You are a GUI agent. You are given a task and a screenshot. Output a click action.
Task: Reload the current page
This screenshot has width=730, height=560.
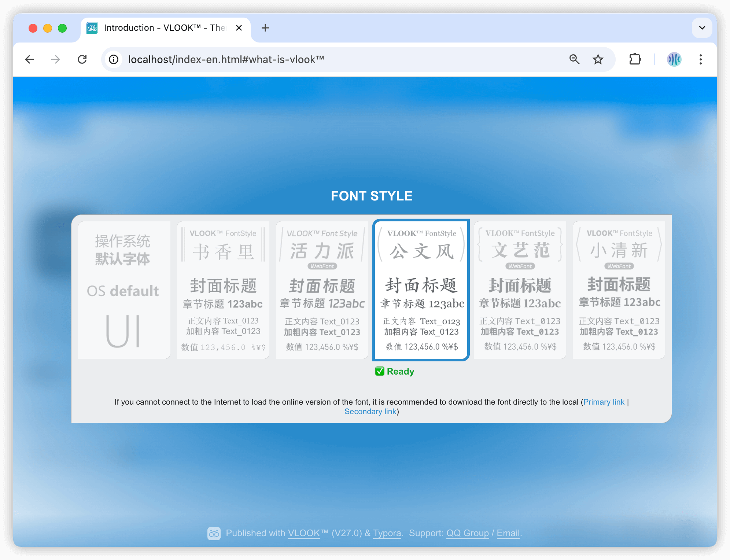click(x=82, y=59)
